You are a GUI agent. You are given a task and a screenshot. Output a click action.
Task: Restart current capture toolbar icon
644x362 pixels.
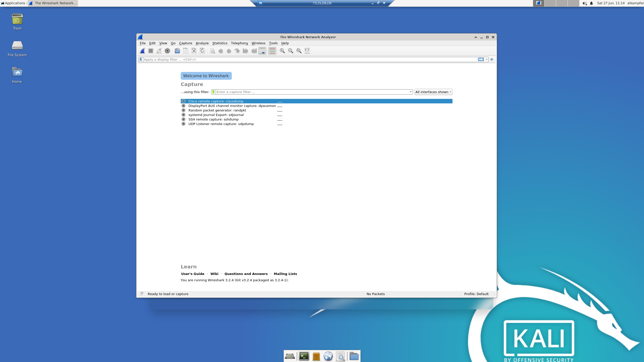pos(159,51)
